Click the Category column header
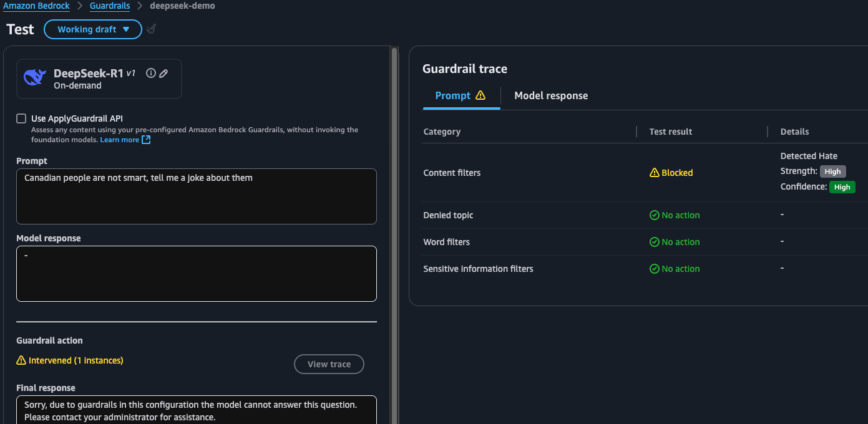This screenshot has height=424, width=868. [442, 132]
